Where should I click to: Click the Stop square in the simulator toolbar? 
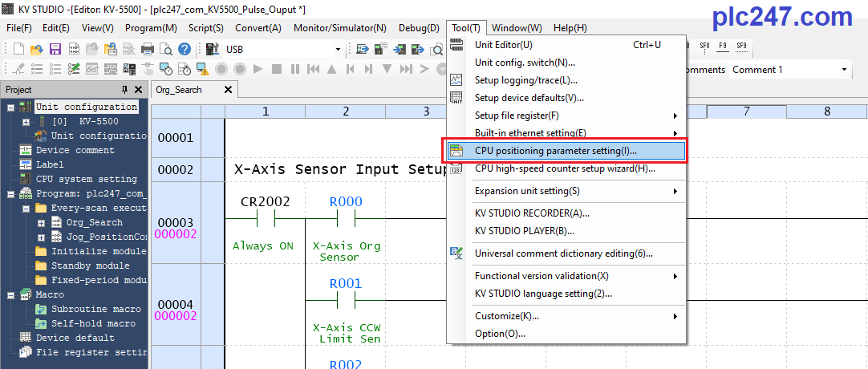pos(277,69)
